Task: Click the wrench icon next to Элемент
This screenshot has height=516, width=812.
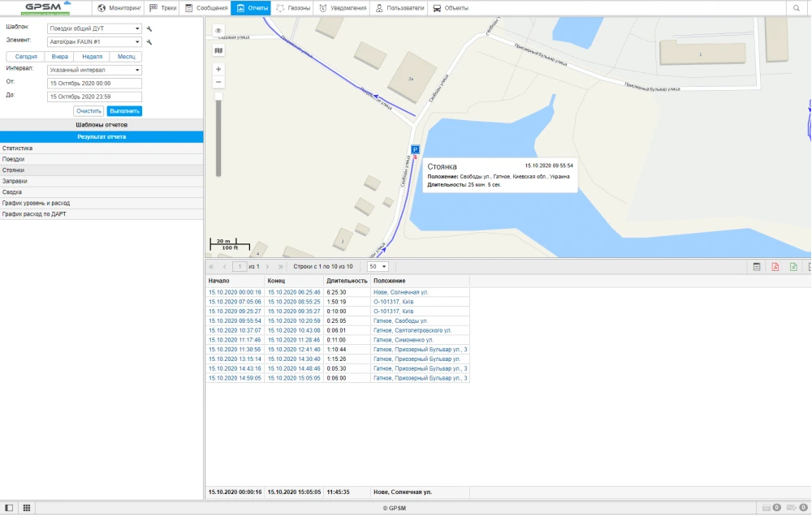Action: (x=149, y=41)
